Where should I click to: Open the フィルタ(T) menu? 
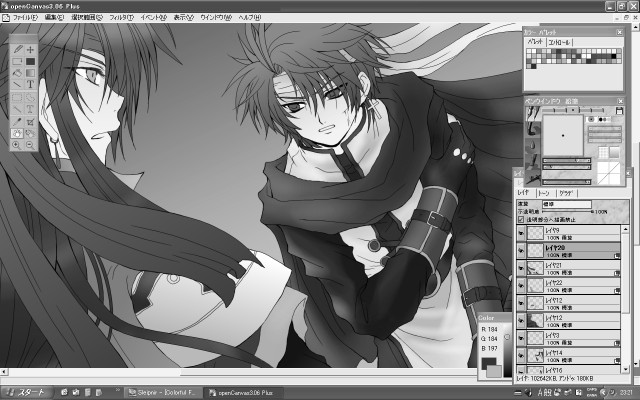(121, 18)
